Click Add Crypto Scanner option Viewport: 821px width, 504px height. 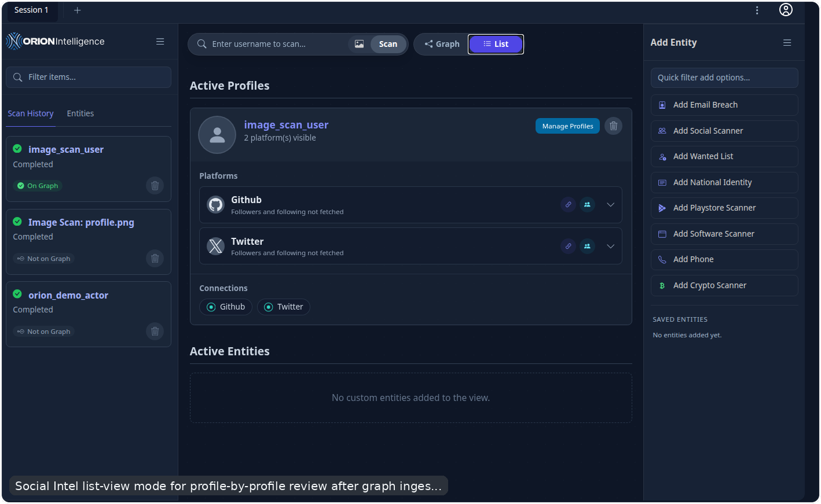(724, 286)
